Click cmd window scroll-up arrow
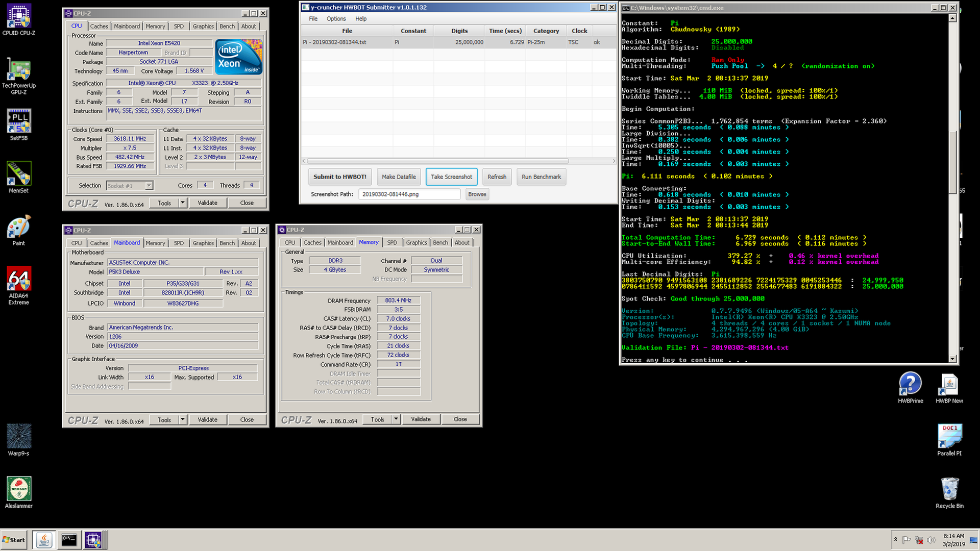This screenshot has height=551, width=980. tap(952, 18)
